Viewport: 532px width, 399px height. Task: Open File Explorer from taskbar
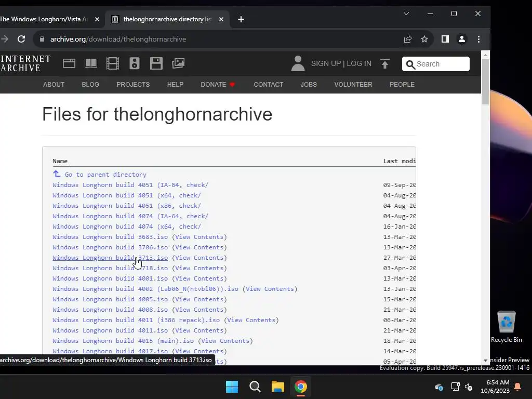(x=277, y=387)
